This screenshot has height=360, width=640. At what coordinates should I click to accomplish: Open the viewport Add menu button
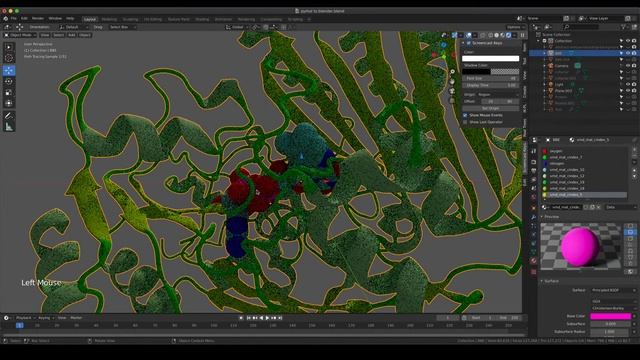[71, 35]
